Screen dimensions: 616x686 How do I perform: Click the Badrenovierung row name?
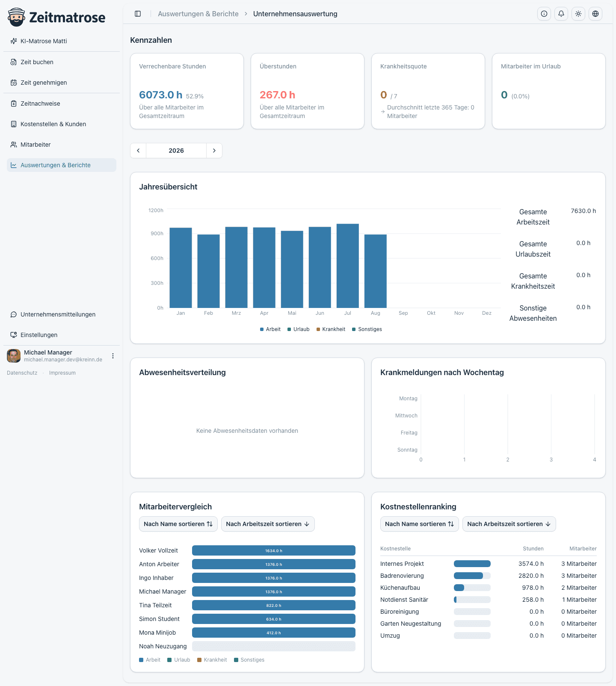402,576
